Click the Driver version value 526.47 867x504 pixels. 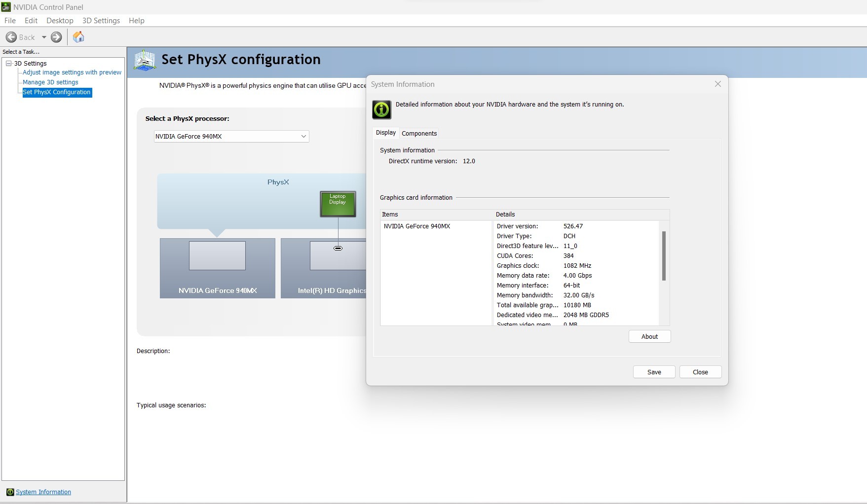573,226
